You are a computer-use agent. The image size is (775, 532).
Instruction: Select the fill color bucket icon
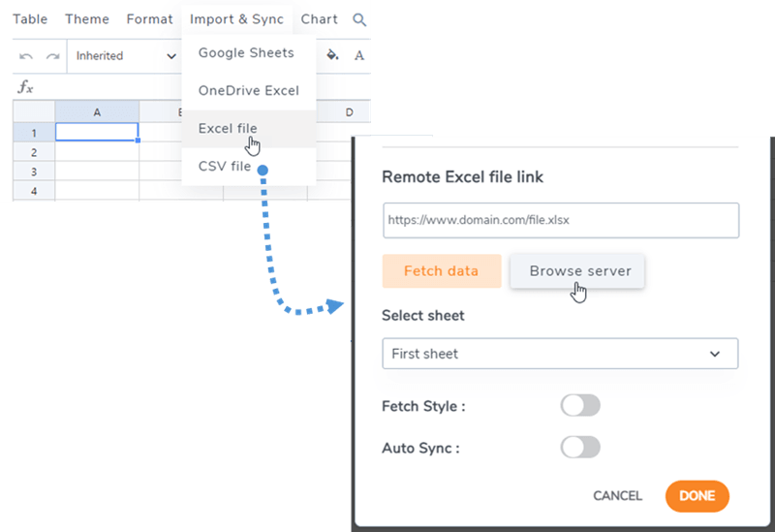click(332, 55)
